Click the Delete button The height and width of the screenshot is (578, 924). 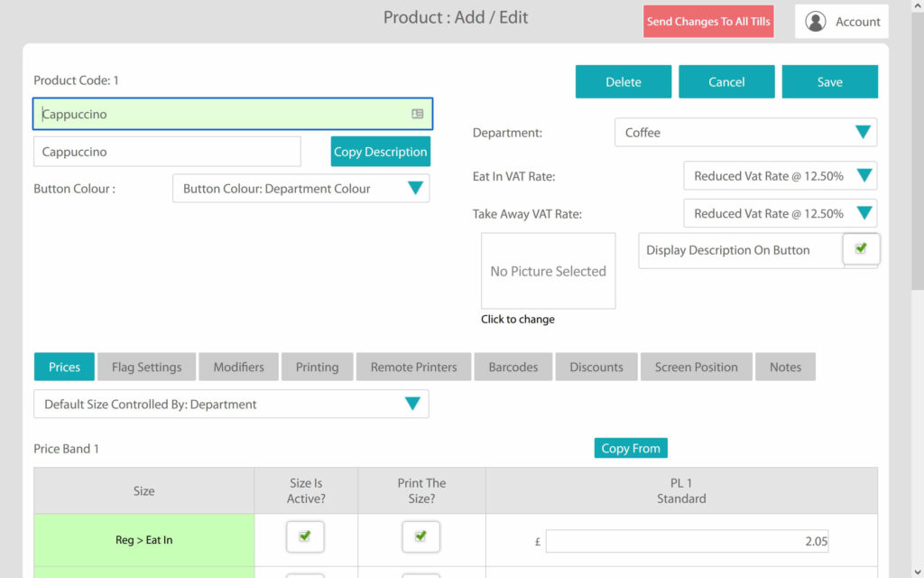[624, 81]
